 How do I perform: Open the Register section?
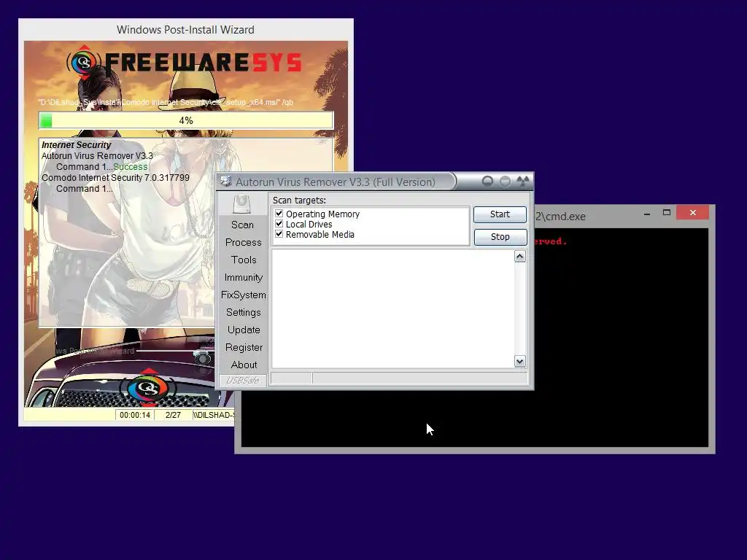(x=244, y=348)
